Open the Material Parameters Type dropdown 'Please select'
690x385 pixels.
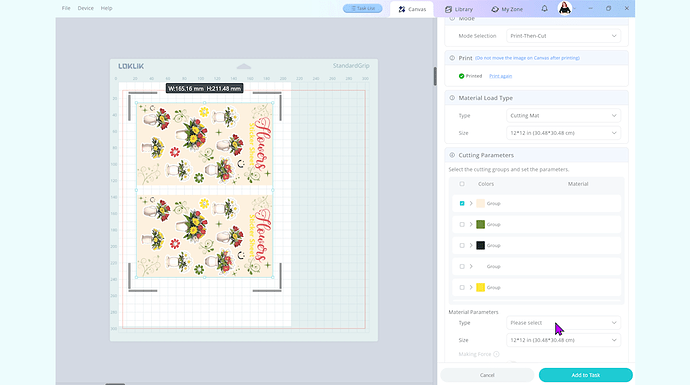[563, 323]
